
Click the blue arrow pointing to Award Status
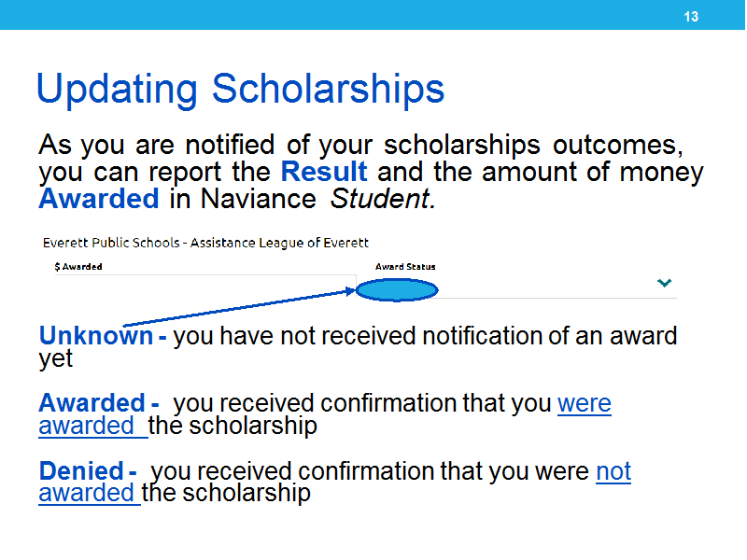[x=239, y=307]
